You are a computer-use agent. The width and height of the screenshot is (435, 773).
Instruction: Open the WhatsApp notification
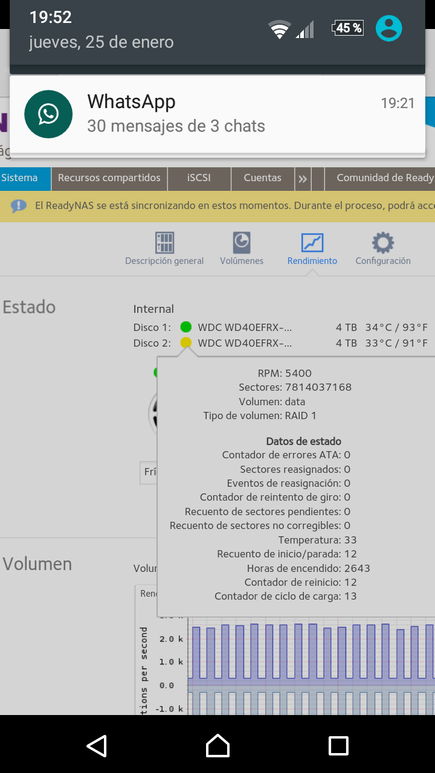217,114
